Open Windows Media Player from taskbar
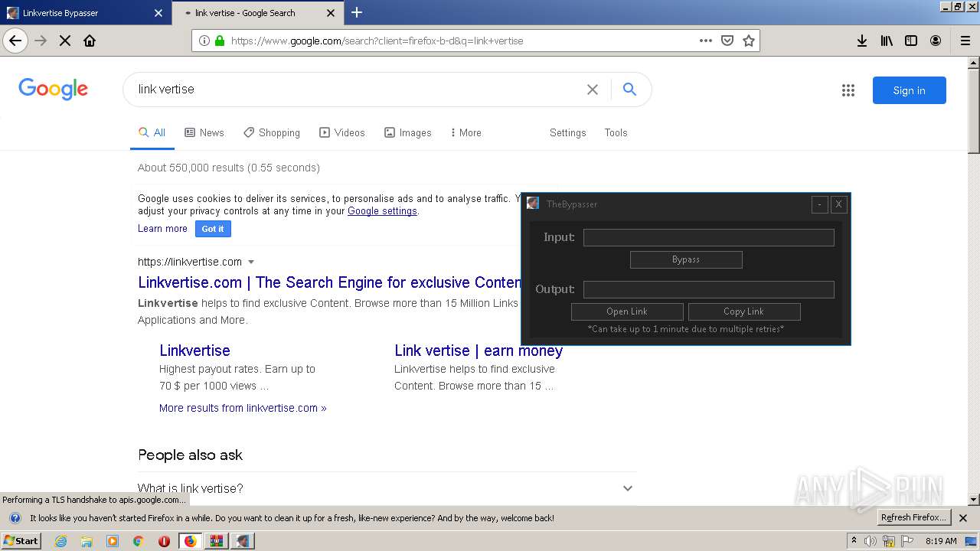 click(x=113, y=541)
